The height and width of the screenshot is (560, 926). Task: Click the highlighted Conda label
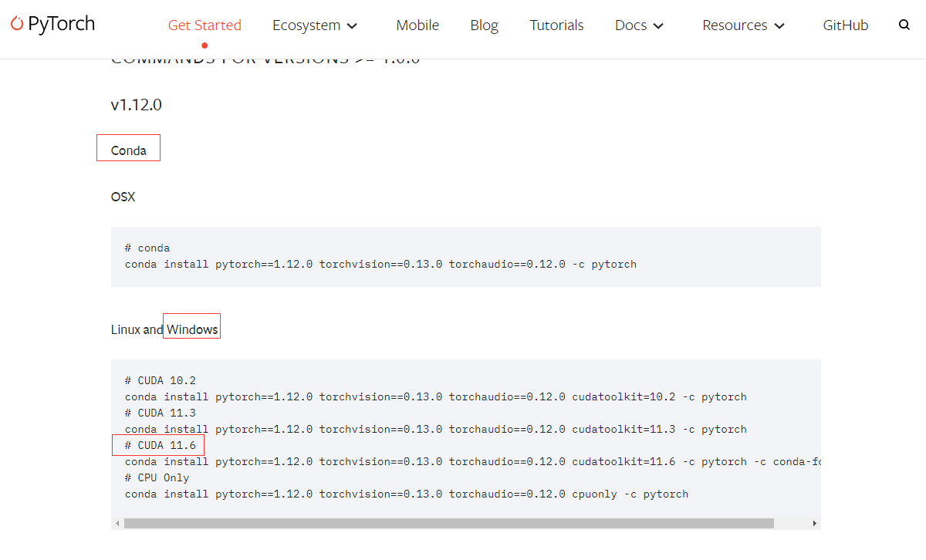(128, 147)
